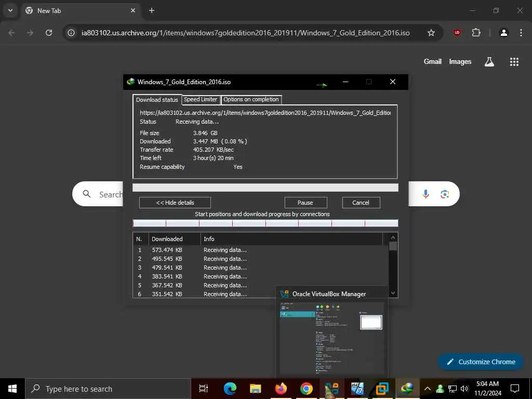Click the Chrome forward arrow
Screen dimensions: 532x399
click(x=30, y=33)
